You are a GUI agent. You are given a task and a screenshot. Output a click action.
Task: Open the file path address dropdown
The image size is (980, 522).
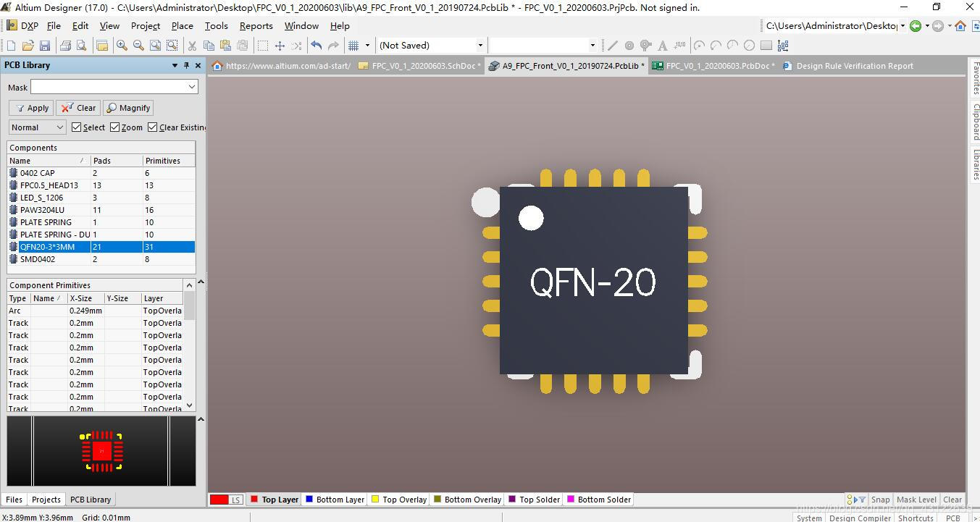[902, 26]
